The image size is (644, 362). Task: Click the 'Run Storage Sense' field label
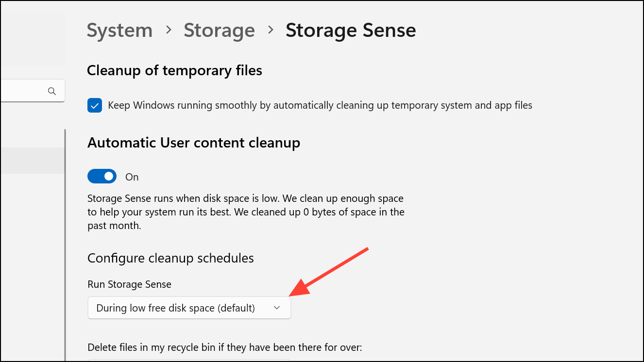tap(129, 284)
